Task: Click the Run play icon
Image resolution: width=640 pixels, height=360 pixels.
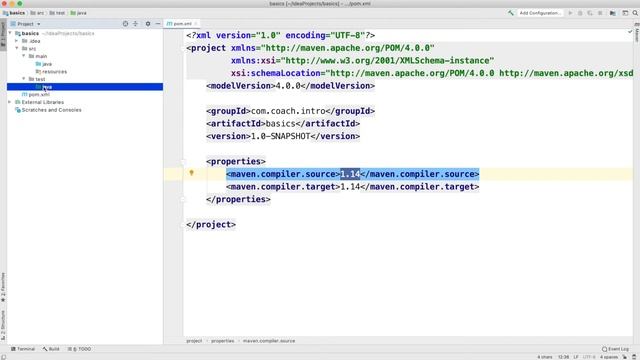Action: pyautogui.click(x=570, y=13)
